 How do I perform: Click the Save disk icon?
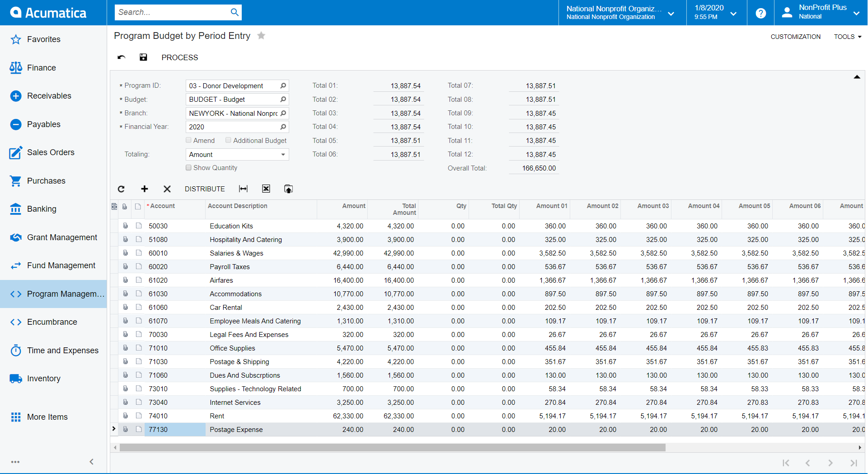tap(143, 57)
